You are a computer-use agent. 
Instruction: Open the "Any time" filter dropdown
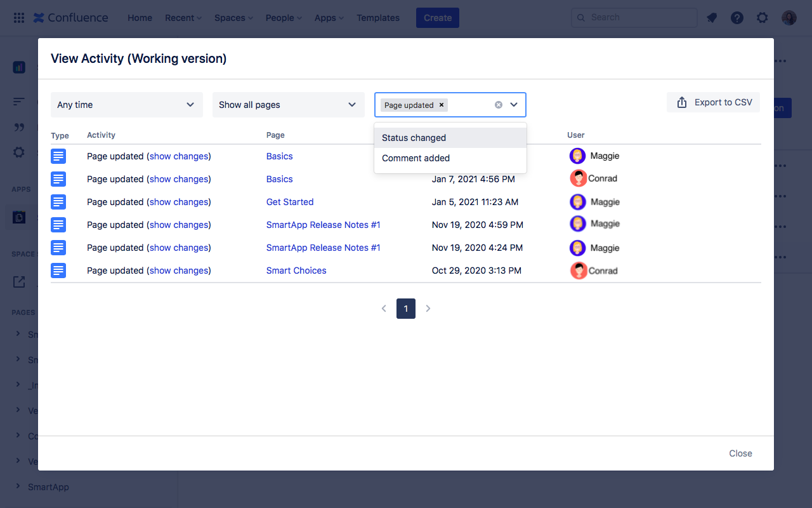point(126,104)
